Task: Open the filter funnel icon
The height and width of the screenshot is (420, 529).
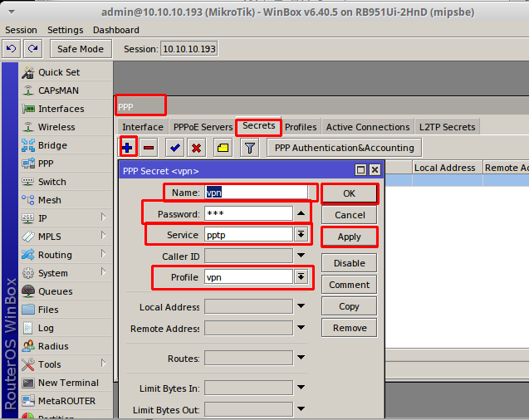Action: 250,148
